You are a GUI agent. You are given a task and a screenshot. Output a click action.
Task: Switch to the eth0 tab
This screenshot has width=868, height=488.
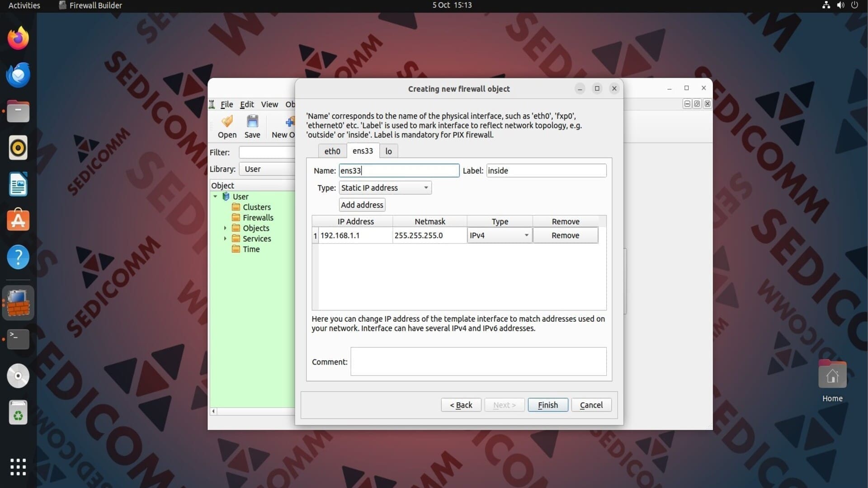coord(332,151)
